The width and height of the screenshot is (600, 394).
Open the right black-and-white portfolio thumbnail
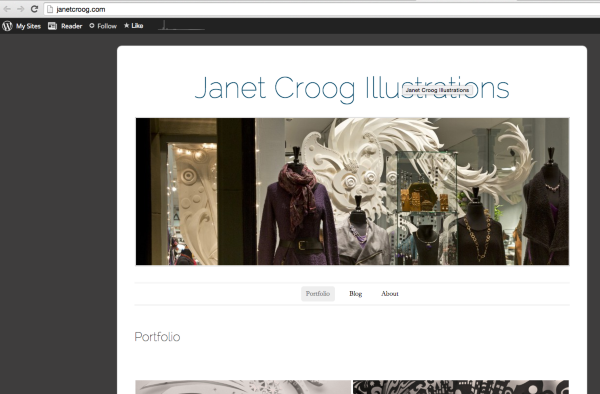tap(461, 387)
